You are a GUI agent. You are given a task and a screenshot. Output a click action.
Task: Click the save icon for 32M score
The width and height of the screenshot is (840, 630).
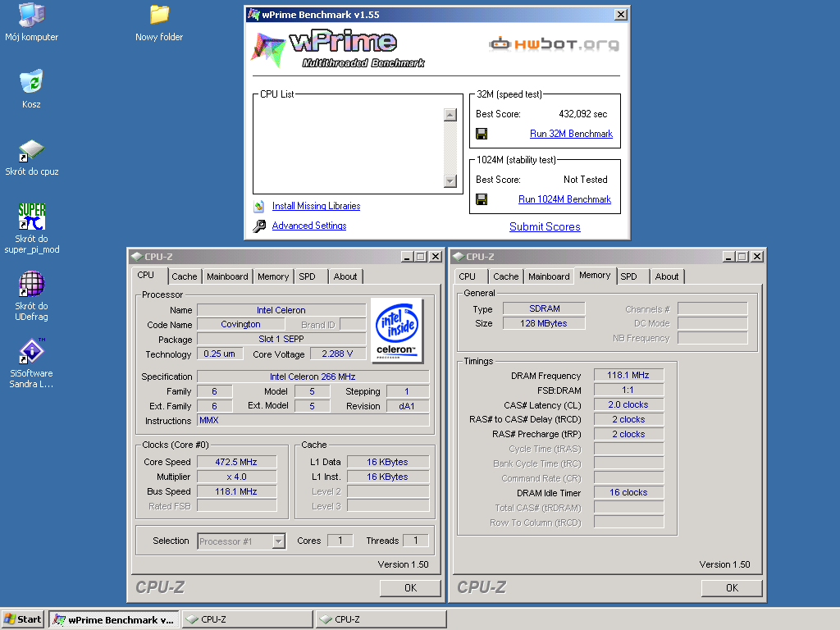(482, 134)
